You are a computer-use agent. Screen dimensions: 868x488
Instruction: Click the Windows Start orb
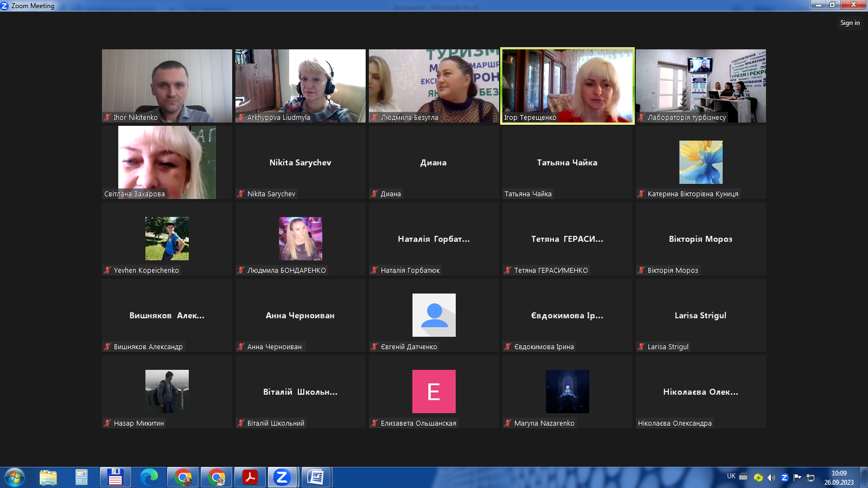click(15, 477)
